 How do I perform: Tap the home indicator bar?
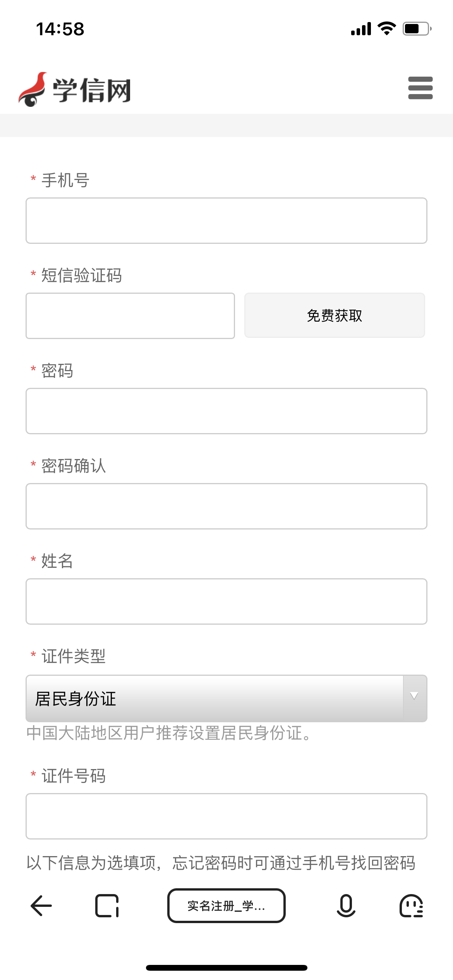point(226,968)
